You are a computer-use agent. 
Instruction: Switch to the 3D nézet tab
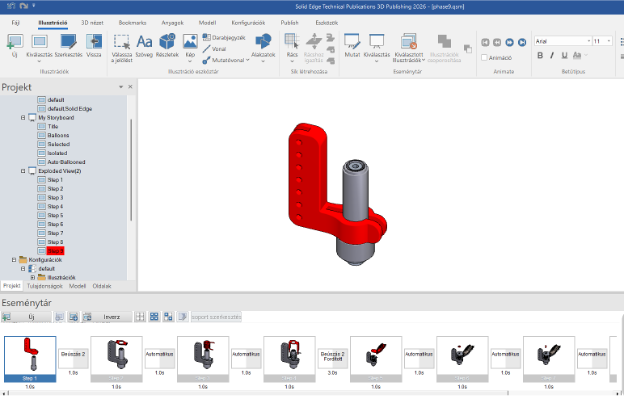click(x=92, y=23)
